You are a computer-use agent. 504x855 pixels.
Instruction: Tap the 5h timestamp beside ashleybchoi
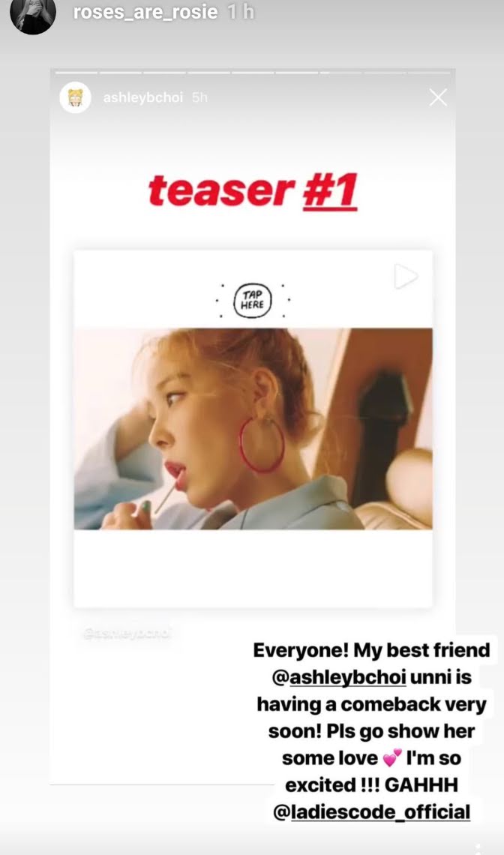click(199, 97)
